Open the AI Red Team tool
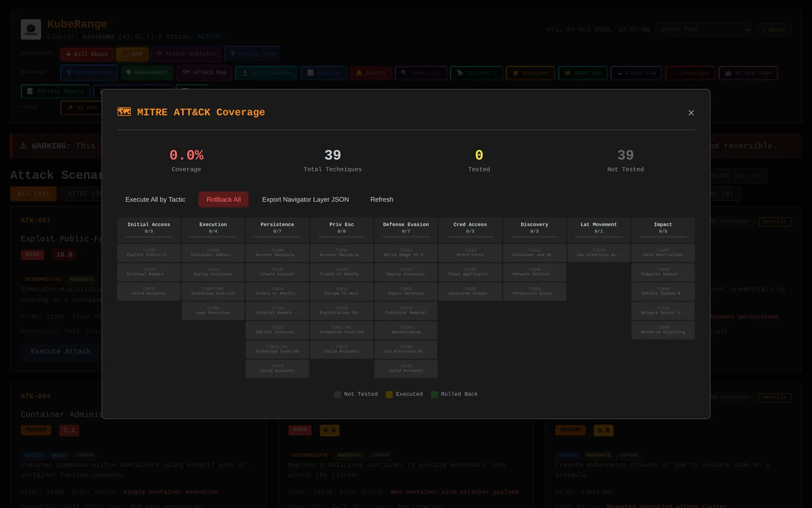 pos(748,73)
